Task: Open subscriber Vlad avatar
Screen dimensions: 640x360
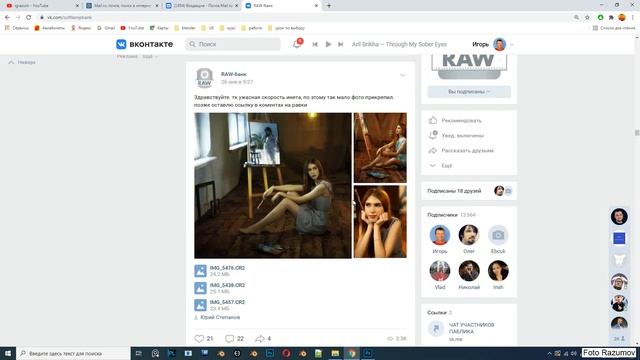Action: [440, 271]
